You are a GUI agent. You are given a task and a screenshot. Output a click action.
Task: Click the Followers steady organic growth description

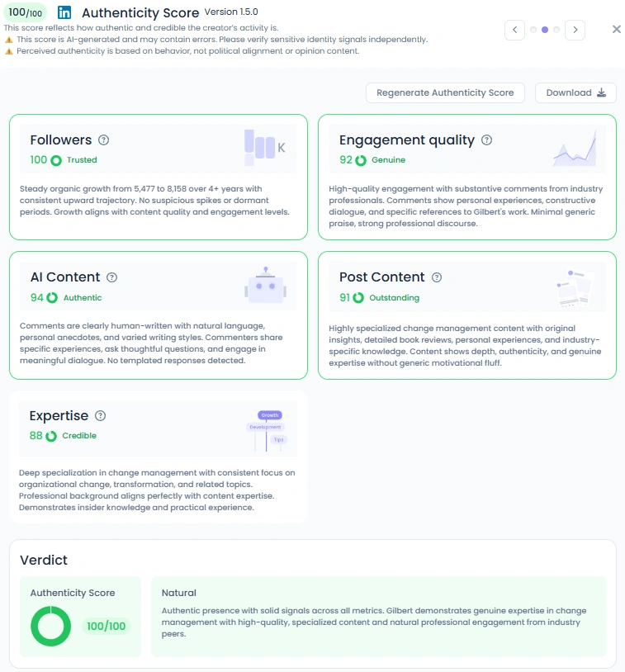[x=154, y=200]
